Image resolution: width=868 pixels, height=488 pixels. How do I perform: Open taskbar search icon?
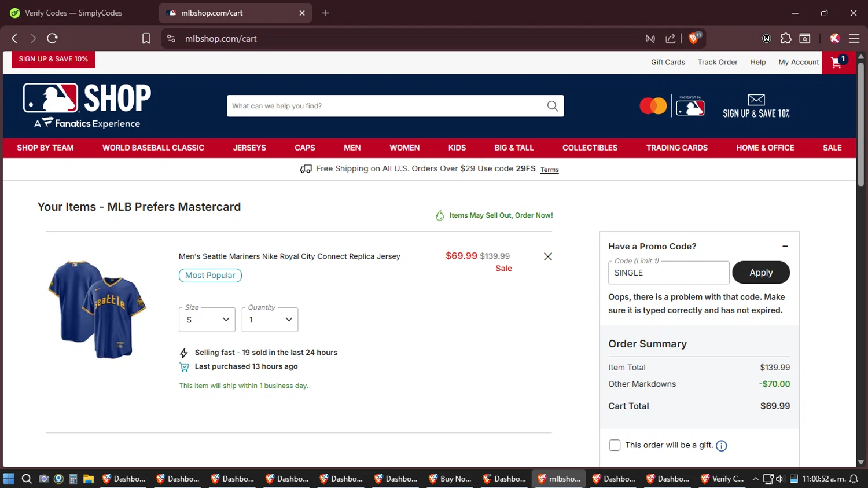[x=27, y=479]
